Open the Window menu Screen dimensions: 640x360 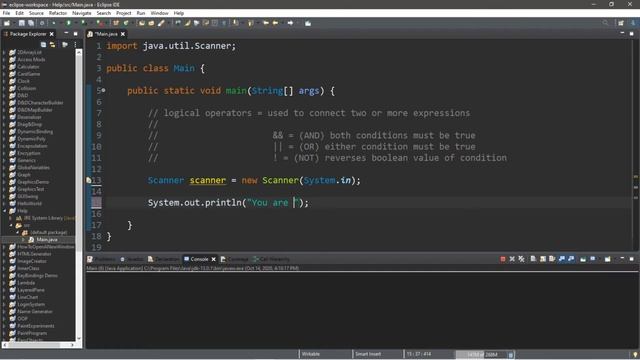click(159, 13)
